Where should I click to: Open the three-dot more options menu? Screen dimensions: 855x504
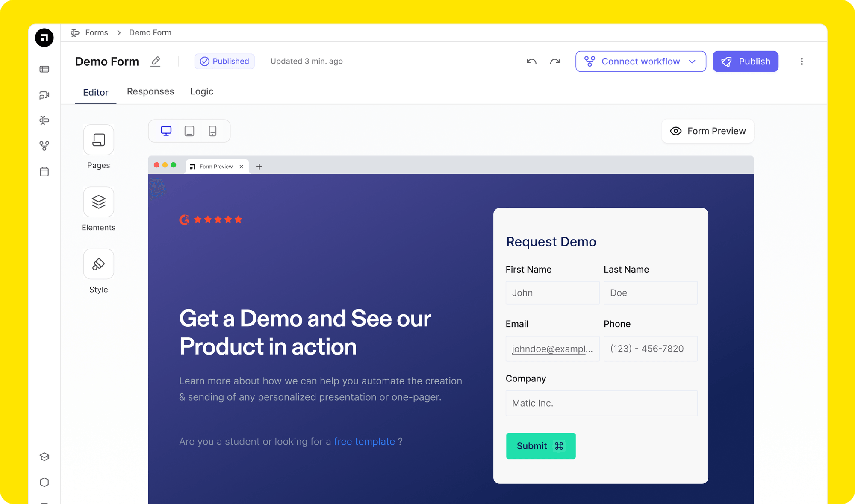(x=802, y=62)
